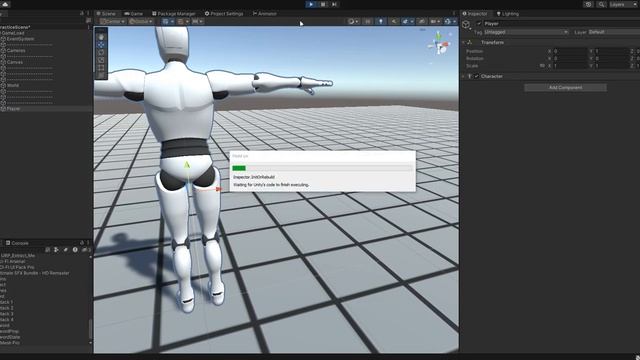Open the global search magnifier icon
The image size is (640, 360).
[601, 4]
